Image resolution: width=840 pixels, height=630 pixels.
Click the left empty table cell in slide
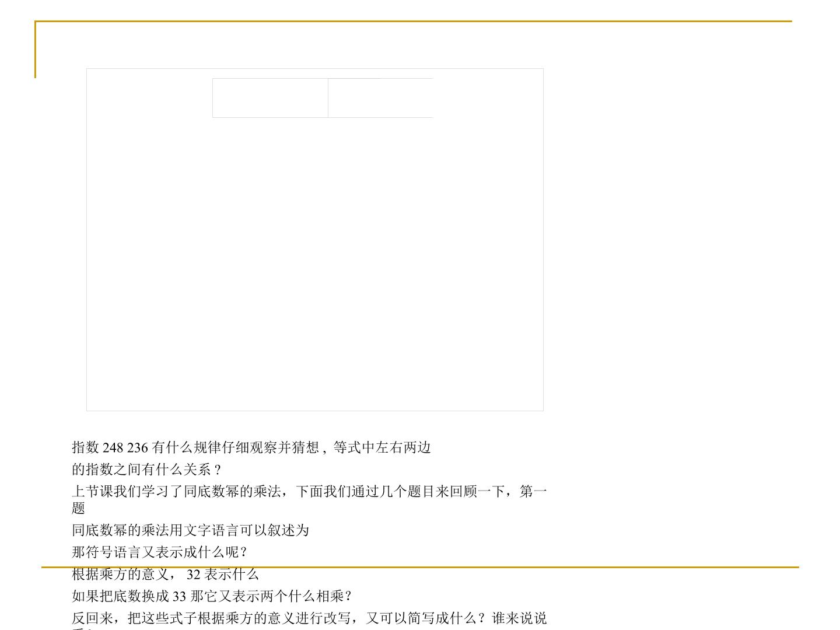tap(270, 98)
